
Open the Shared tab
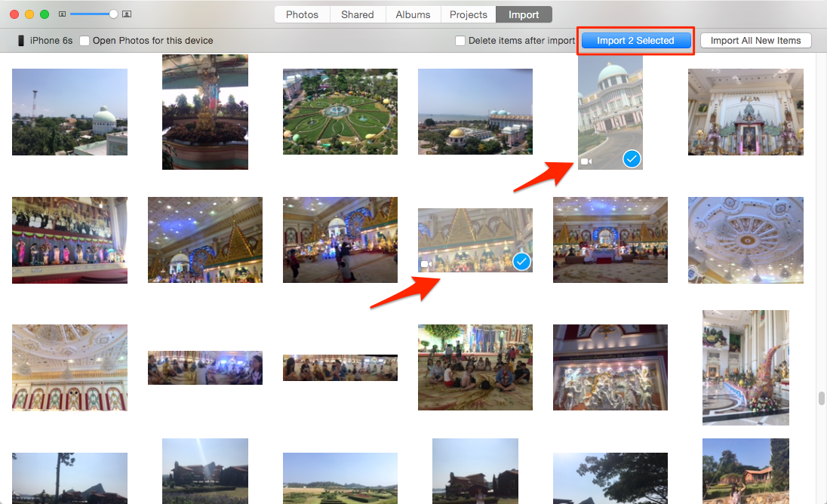pos(358,15)
